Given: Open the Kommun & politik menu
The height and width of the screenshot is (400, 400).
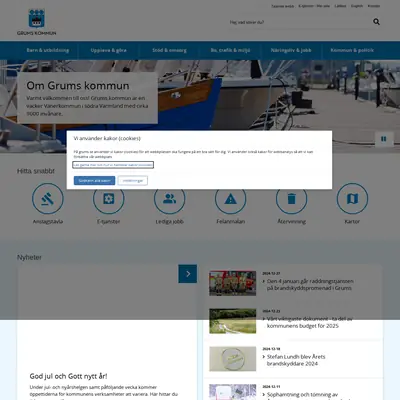Looking at the screenshot, I should point(352,50).
